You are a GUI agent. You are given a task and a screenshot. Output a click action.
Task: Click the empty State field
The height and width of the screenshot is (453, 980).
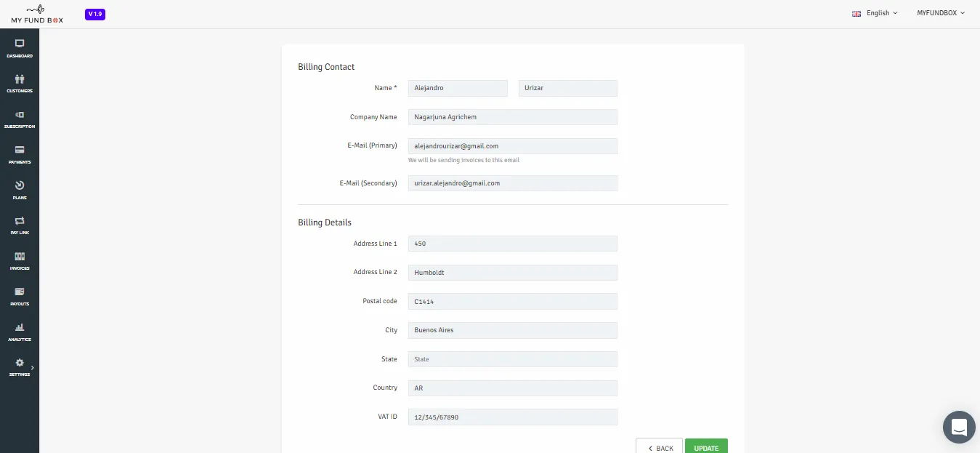(513, 359)
